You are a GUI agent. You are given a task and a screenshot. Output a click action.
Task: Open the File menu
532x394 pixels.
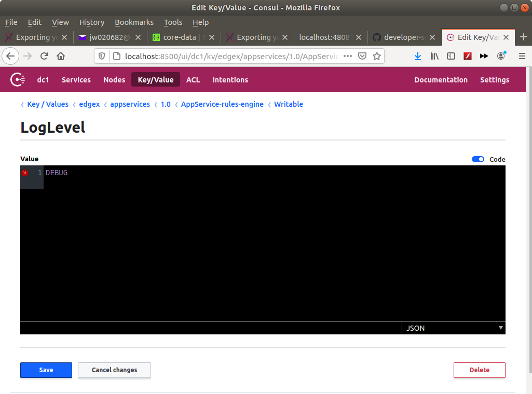(x=11, y=22)
